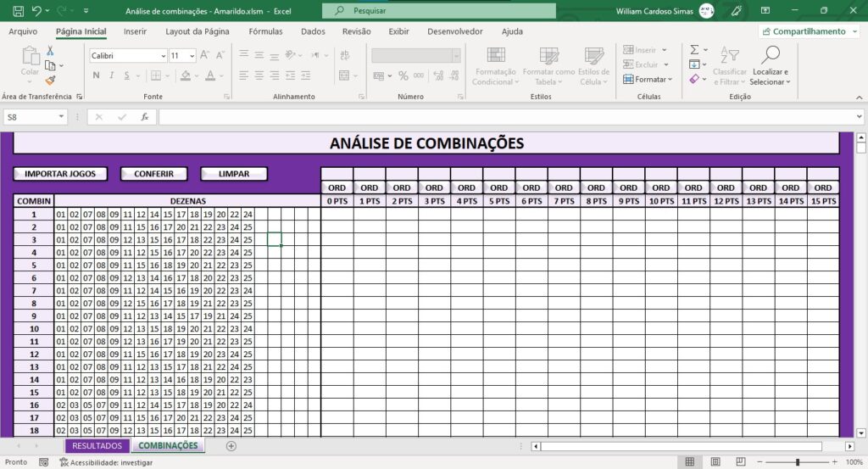The height and width of the screenshot is (469, 868).
Task: Align text right in cell
Action: coord(275,75)
